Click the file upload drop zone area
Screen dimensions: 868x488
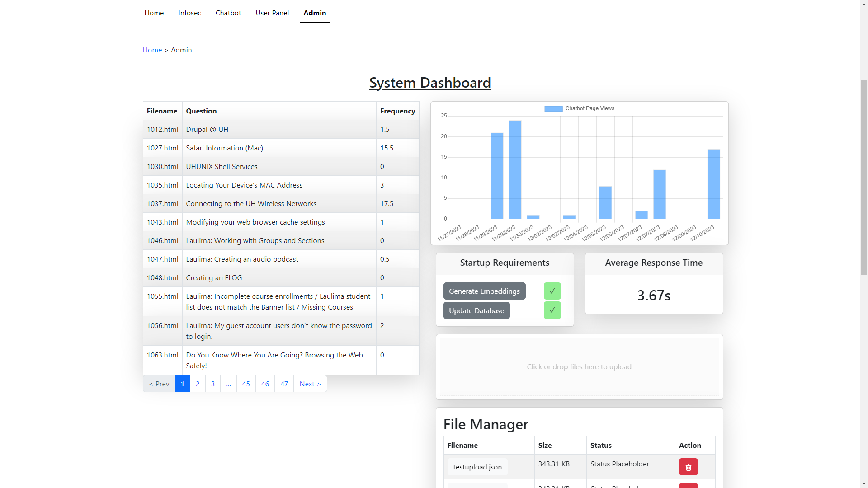click(x=580, y=366)
